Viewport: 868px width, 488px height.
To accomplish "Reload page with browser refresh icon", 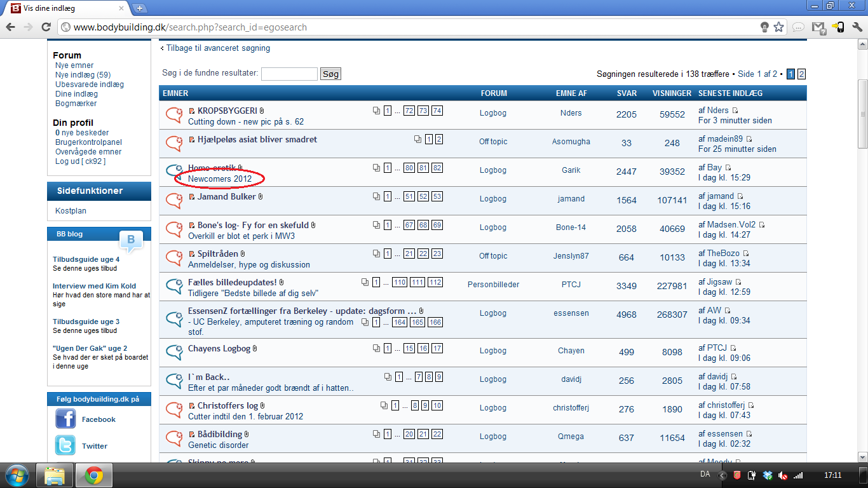I will (46, 27).
